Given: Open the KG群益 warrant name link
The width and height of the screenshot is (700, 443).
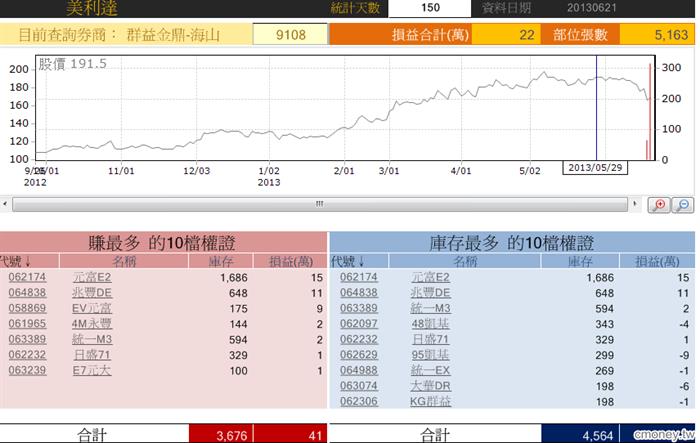Looking at the screenshot, I should [x=430, y=401].
